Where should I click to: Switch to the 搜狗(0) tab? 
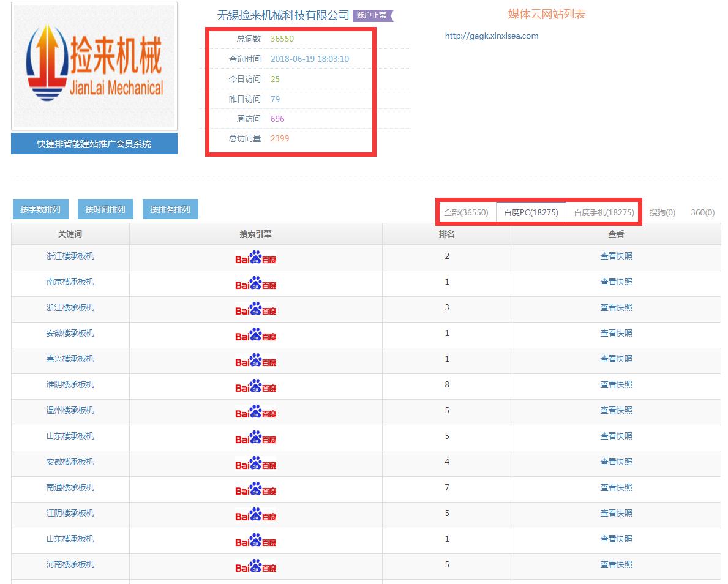(662, 212)
